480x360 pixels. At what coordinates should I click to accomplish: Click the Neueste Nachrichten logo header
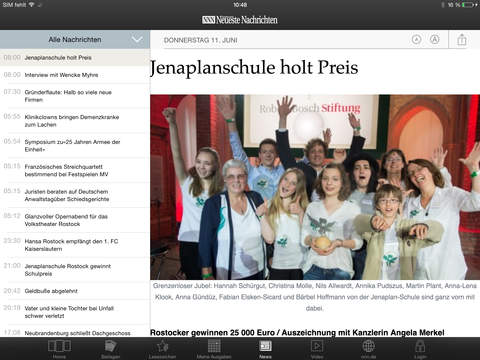(240, 20)
